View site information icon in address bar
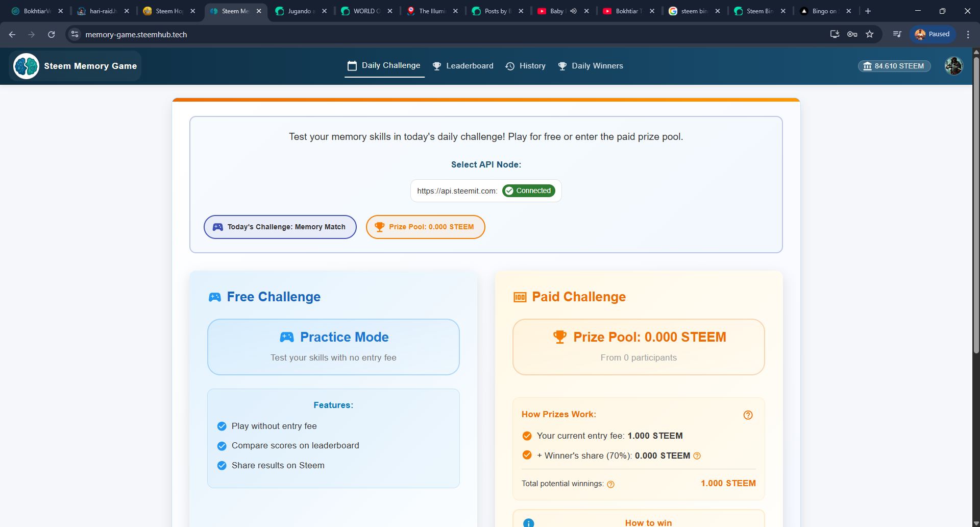 [75, 34]
